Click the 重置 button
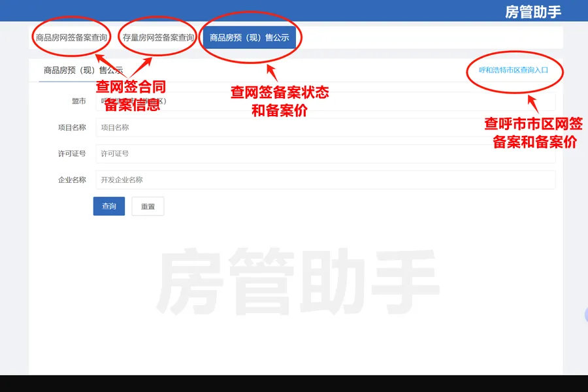This screenshot has height=392, width=588. click(148, 206)
